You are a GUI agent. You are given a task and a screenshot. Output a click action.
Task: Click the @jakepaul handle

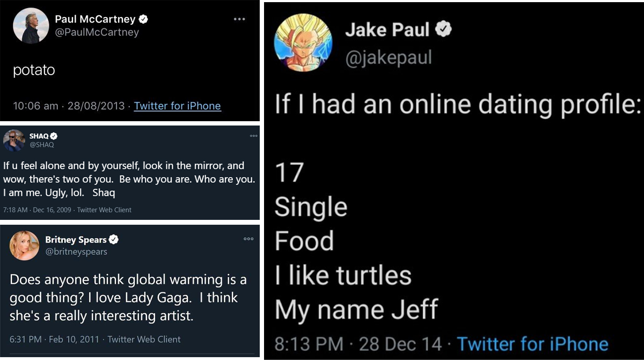coord(388,57)
